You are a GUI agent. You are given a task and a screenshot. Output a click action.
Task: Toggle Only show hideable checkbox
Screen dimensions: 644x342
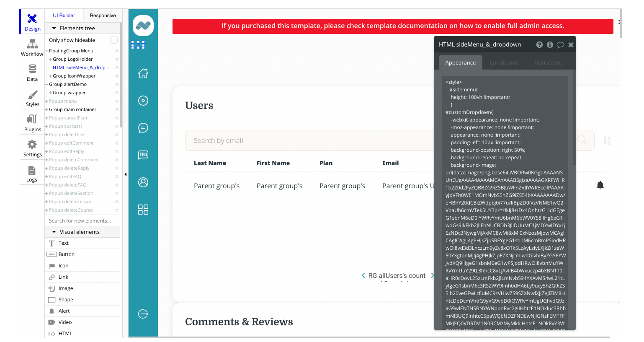click(x=113, y=40)
